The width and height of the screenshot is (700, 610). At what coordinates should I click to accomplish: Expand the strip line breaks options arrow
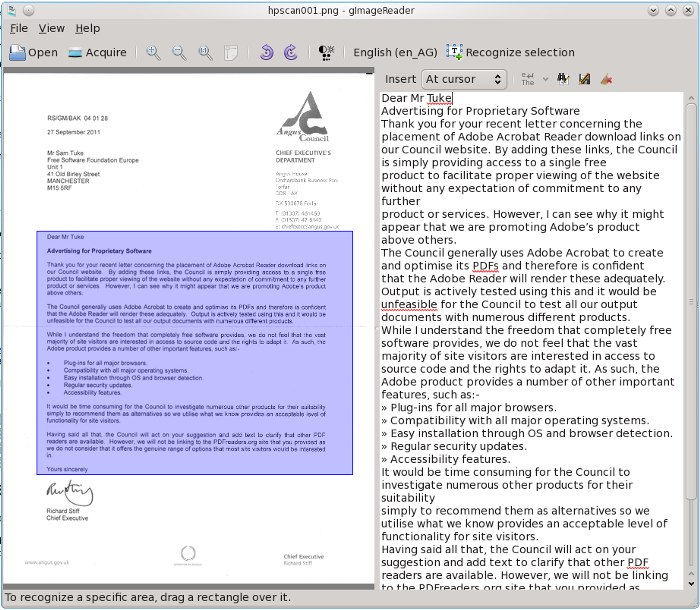pyautogui.click(x=546, y=79)
